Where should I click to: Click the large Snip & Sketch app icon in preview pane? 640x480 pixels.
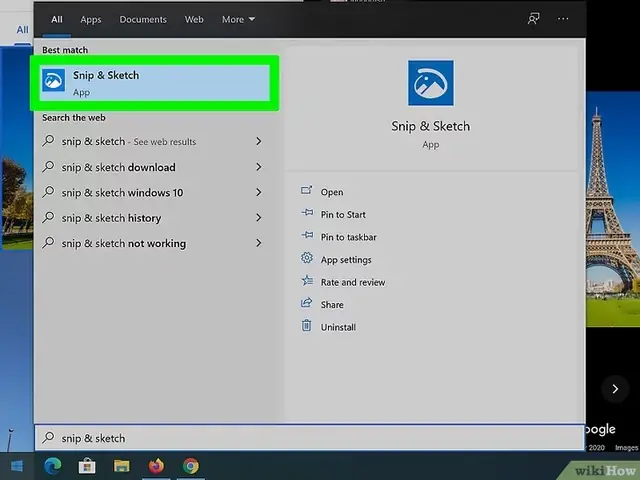tap(431, 83)
